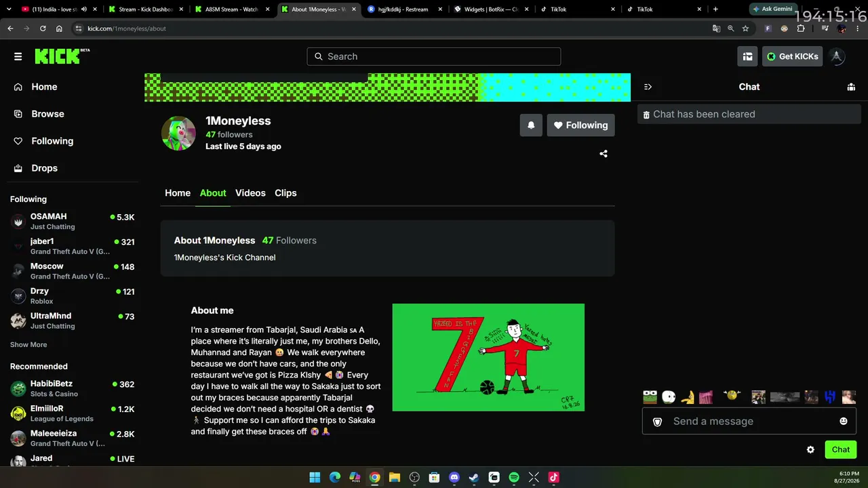Click the share channel icon

pyautogui.click(x=604, y=154)
